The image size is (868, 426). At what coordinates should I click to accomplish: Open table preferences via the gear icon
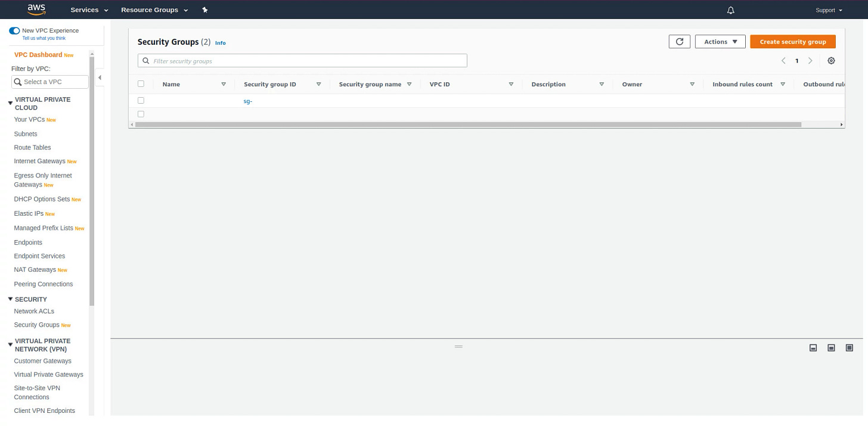831,60
